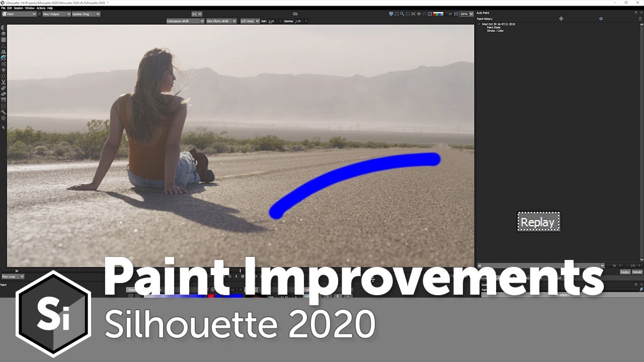Select the Color Correct sliders tool
644x362 pixels.
[x=4, y=63]
